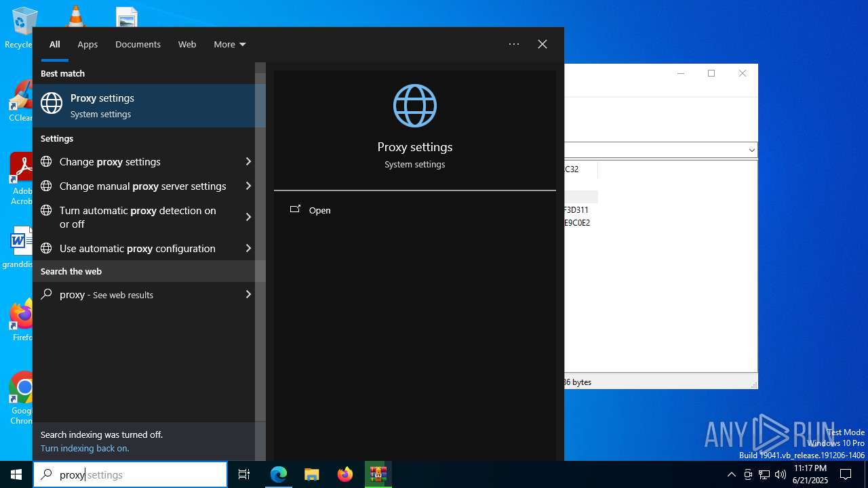
Task: Click the taskbar search input box
Action: tap(130, 474)
